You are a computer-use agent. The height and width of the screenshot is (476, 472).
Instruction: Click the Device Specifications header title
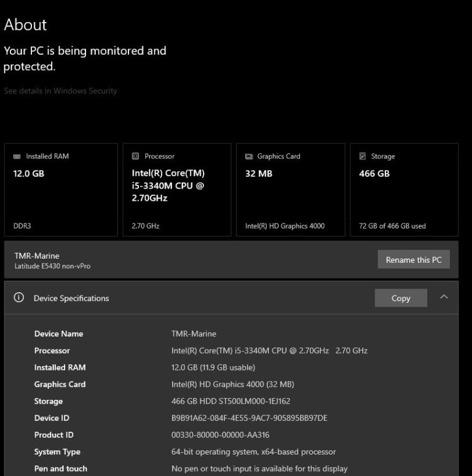(x=71, y=298)
